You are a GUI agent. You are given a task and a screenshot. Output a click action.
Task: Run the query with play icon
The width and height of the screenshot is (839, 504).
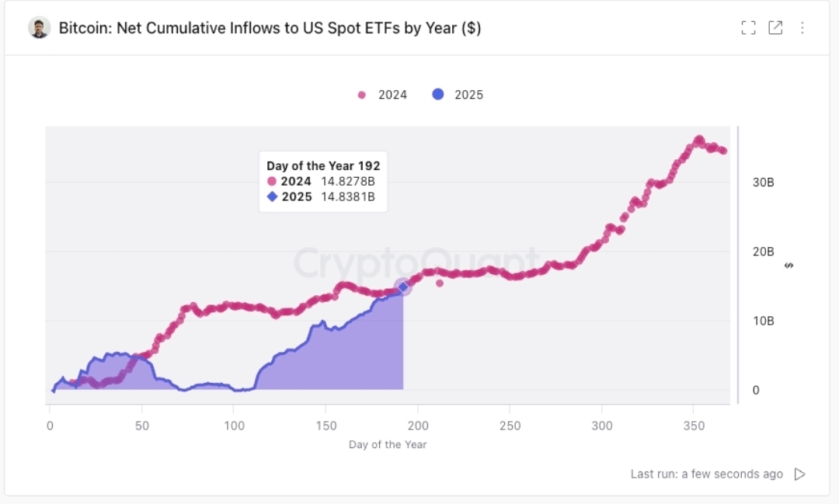coord(800,474)
